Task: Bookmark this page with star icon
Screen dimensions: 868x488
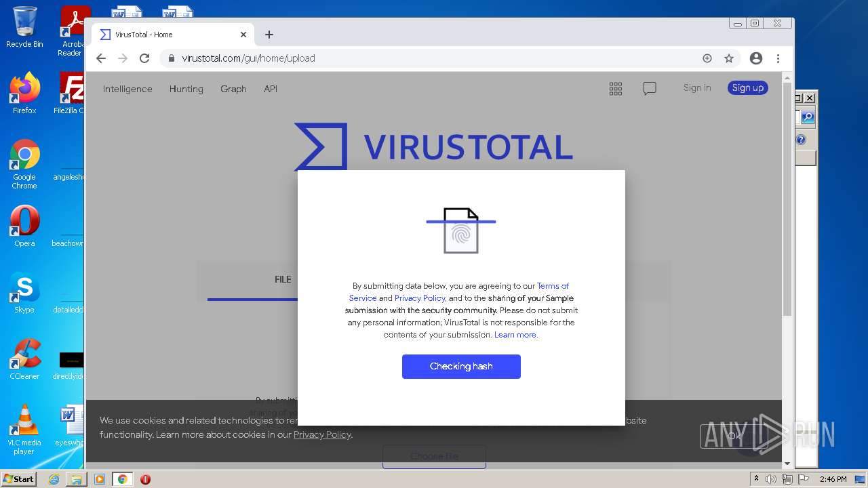Action: pyautogui.click(x=729, y=58)
